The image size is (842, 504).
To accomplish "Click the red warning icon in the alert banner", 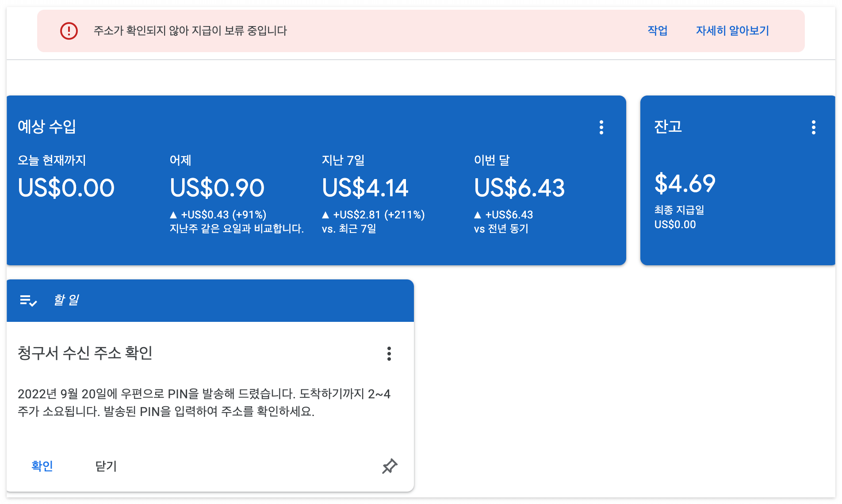I will (x=69, y=31).
